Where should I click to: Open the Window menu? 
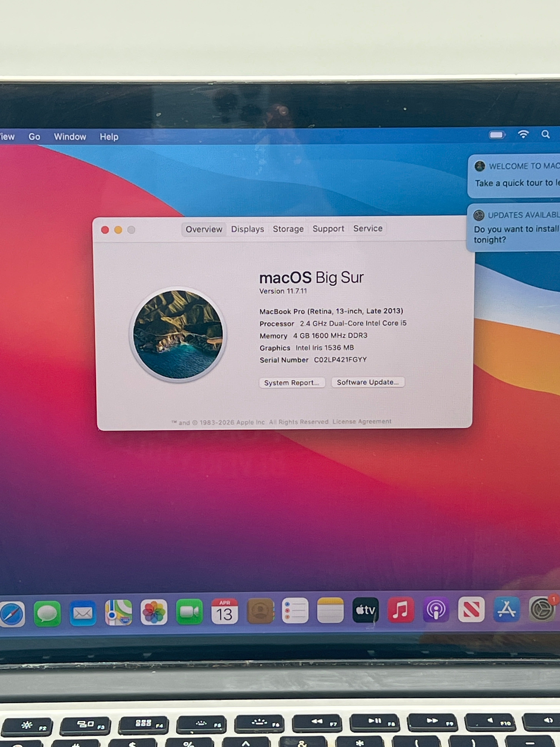coord(70,137)
